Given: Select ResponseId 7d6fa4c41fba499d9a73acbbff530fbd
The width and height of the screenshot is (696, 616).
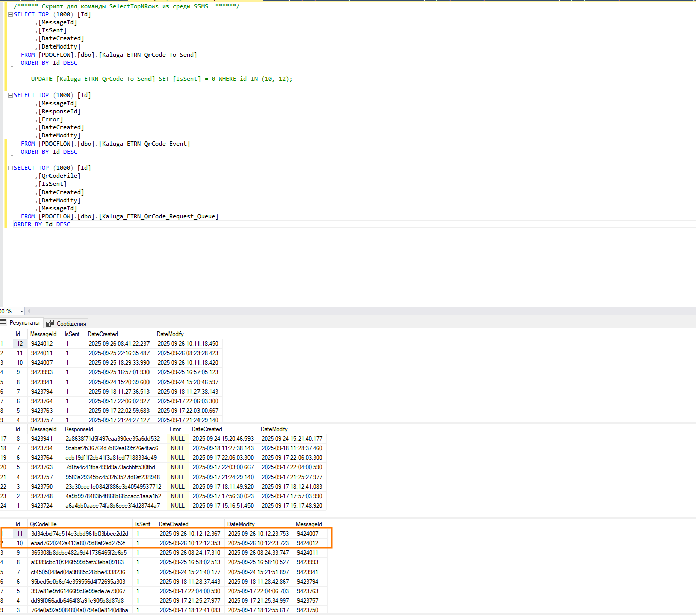Looking at the screenshot, I should coord(114,467).
